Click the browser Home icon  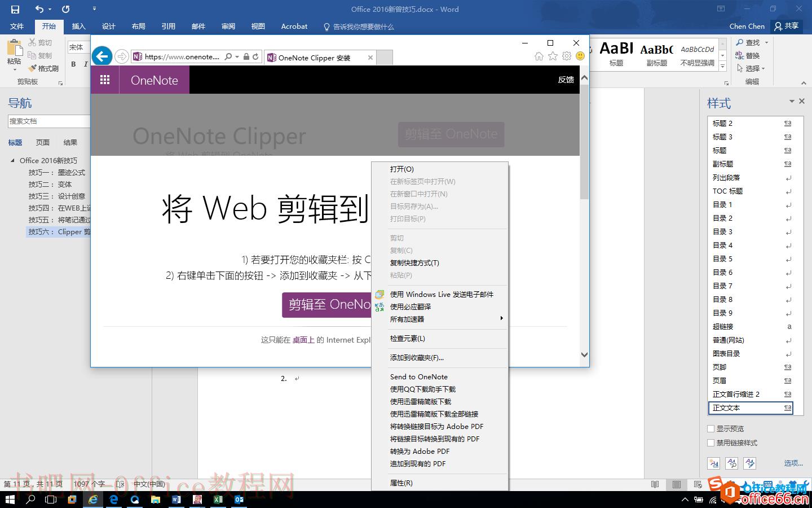539,56
